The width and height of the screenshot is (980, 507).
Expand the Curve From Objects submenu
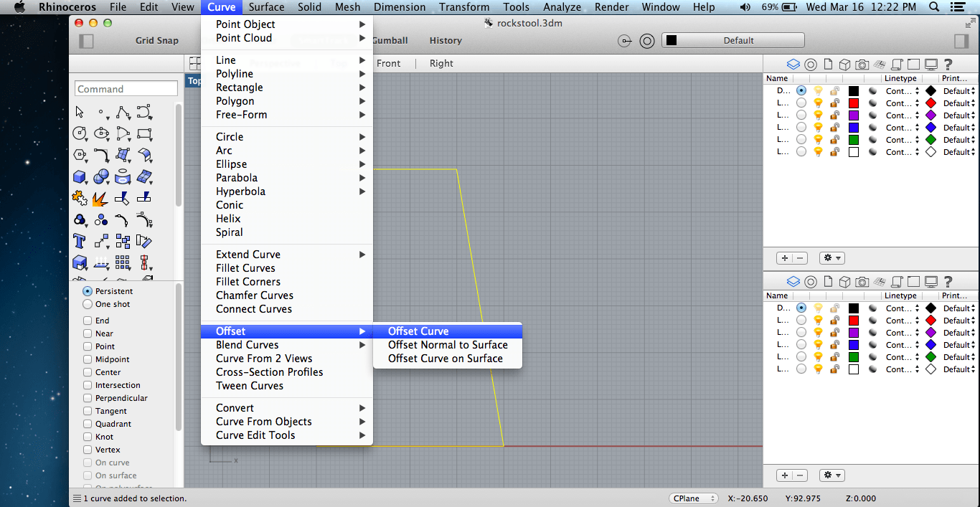pyautogui.click(x=287, y=422)
